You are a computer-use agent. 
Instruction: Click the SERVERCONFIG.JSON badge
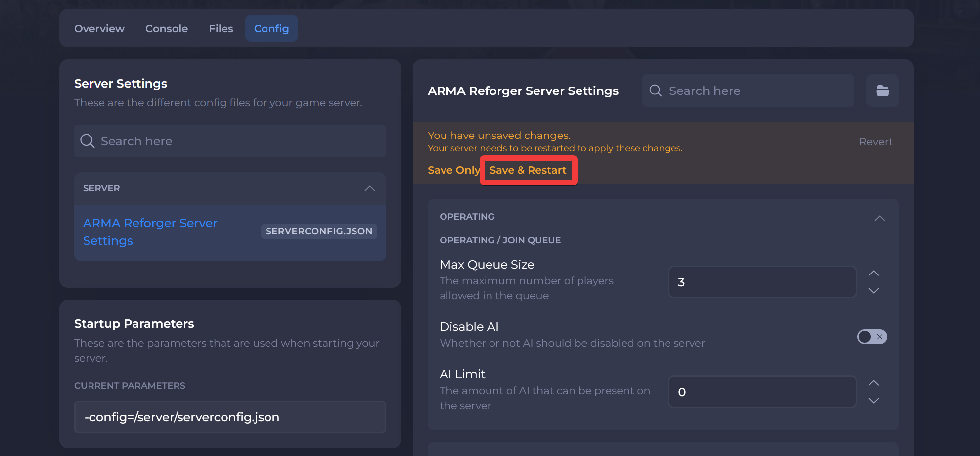319,231
